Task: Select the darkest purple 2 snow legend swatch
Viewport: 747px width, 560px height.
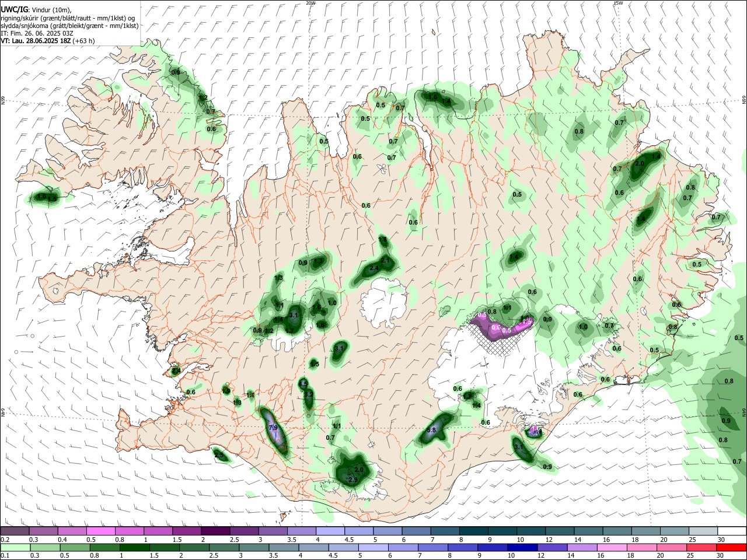Action: tap(215, 531)
